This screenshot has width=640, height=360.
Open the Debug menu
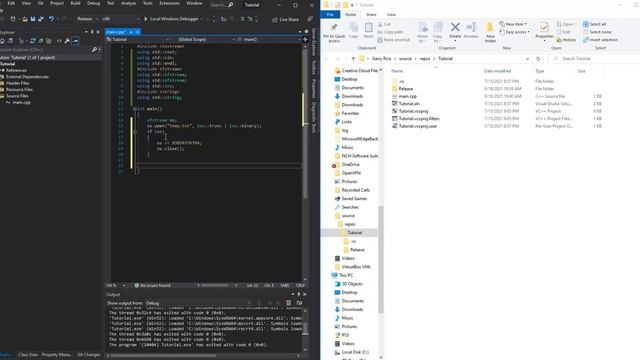click(x=93, y=3)
